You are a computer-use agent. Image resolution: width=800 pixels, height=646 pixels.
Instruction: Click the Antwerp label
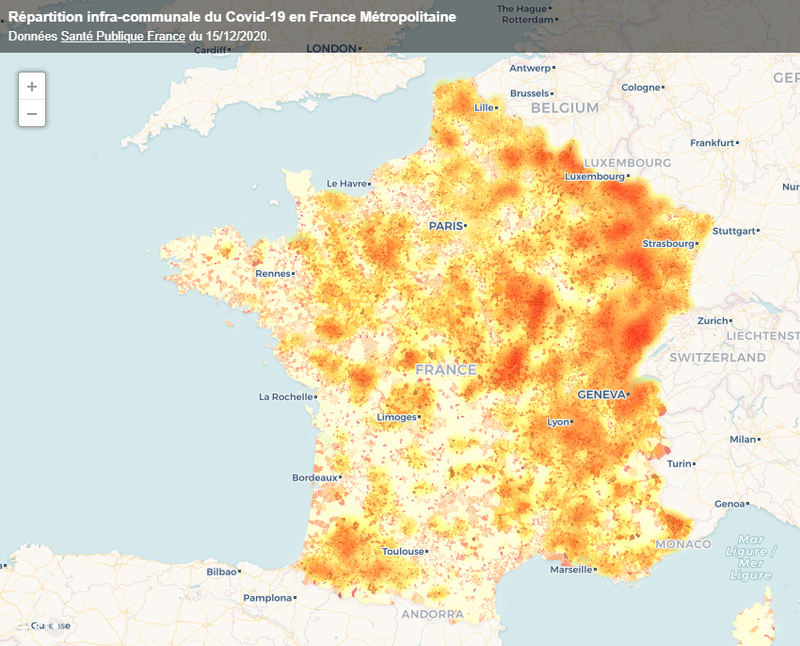530,68
